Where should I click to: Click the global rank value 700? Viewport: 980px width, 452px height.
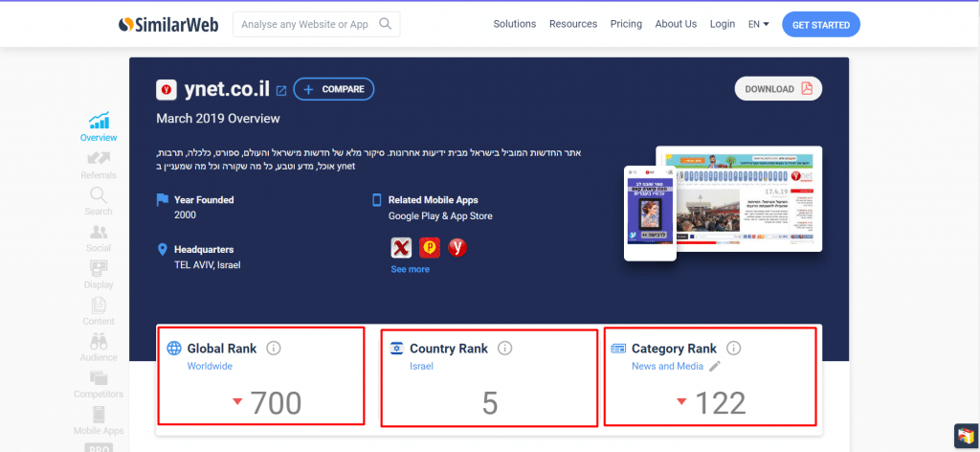coord(277,403)
